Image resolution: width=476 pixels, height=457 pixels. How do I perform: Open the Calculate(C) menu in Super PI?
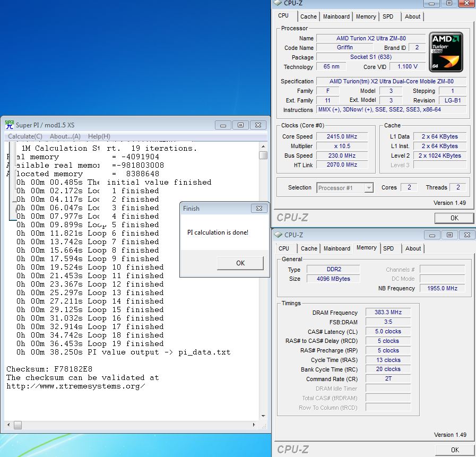click(25, 136)
